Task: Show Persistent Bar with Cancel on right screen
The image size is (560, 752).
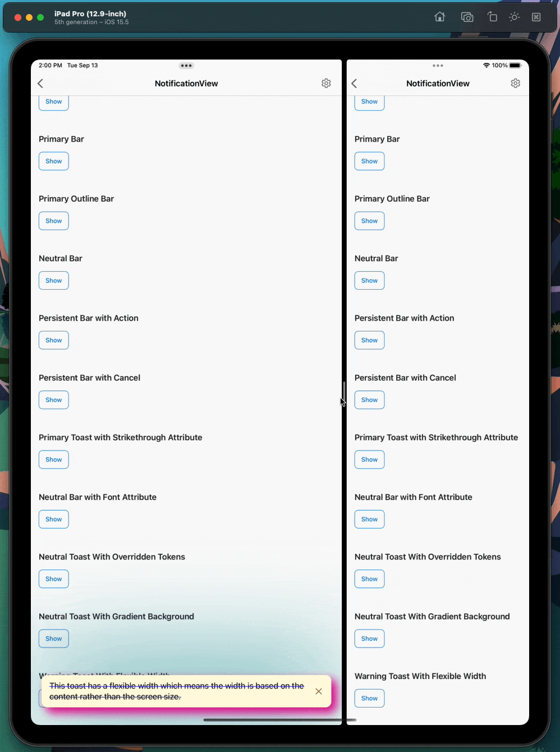Action: (x=369, y=399)
